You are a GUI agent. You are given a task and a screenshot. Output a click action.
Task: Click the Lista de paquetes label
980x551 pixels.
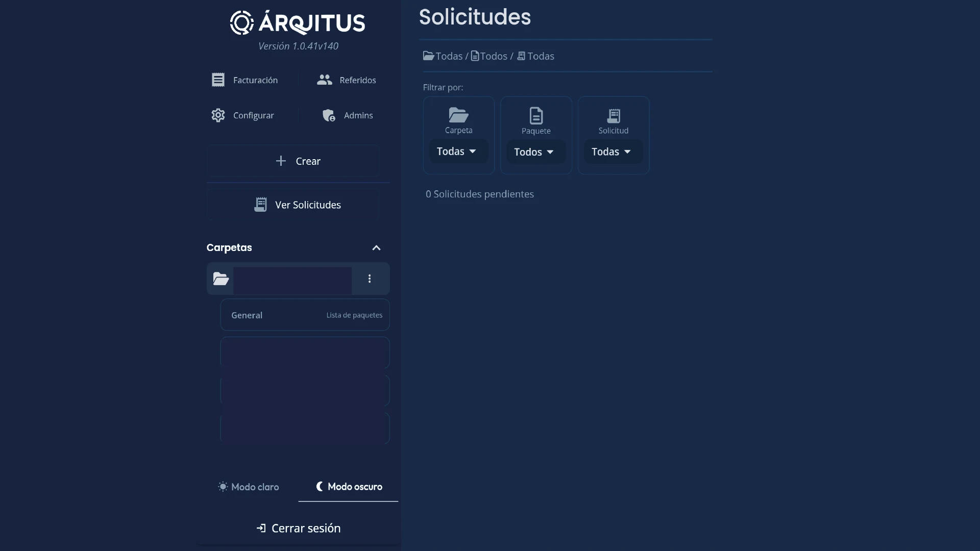pos(354,315)
